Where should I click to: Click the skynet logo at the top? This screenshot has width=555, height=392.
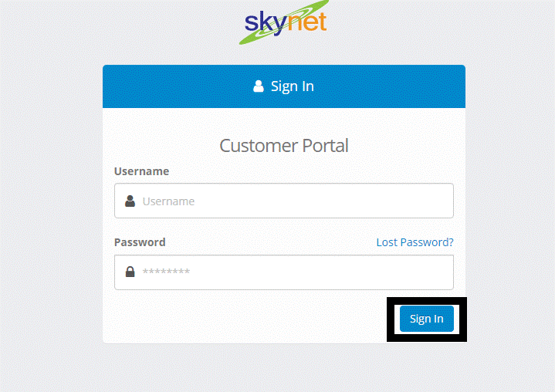click(284, 22)
